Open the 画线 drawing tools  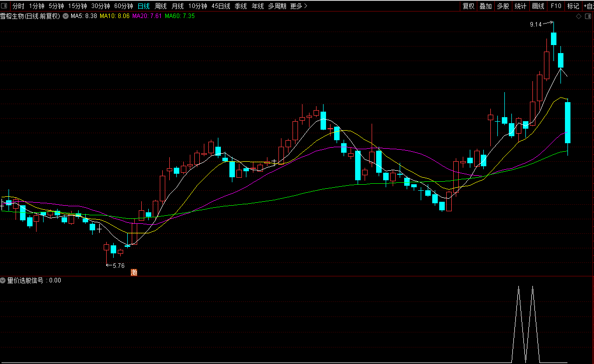point(538,6)
